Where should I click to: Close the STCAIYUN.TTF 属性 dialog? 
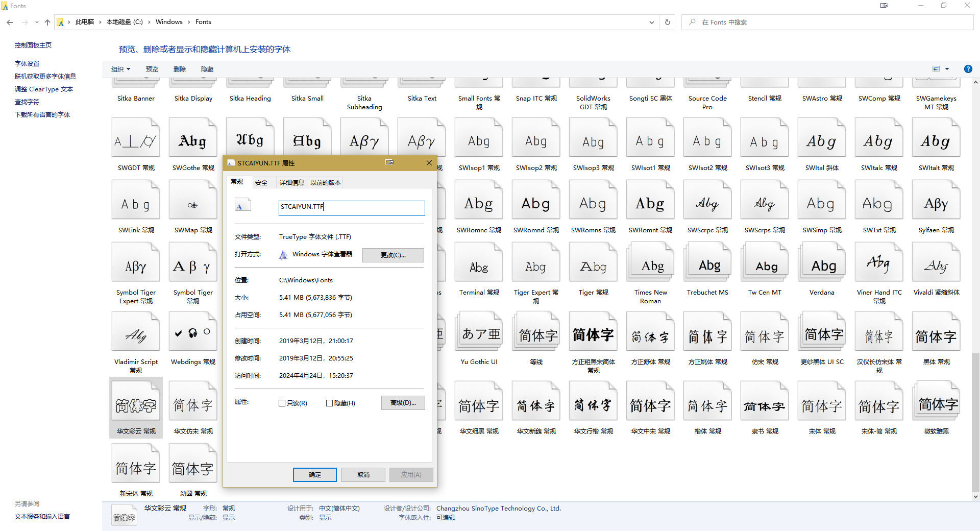coord(429,163)
